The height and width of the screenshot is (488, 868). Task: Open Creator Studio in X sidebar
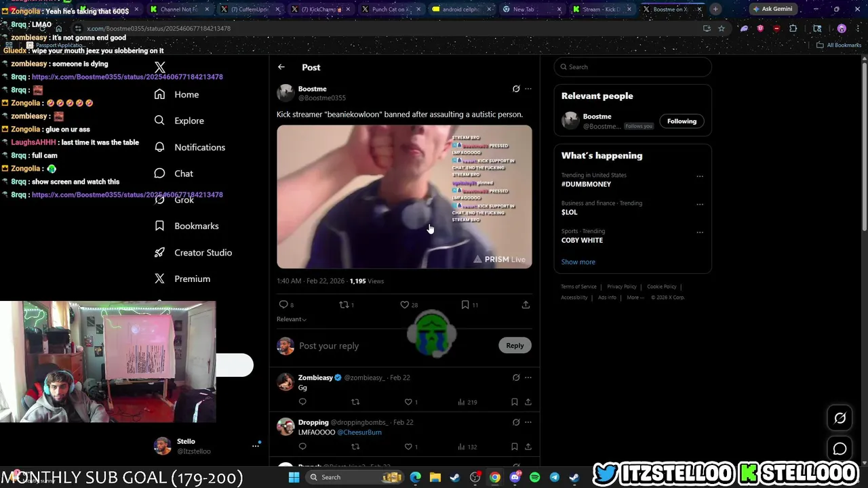[x=193, y=253]
